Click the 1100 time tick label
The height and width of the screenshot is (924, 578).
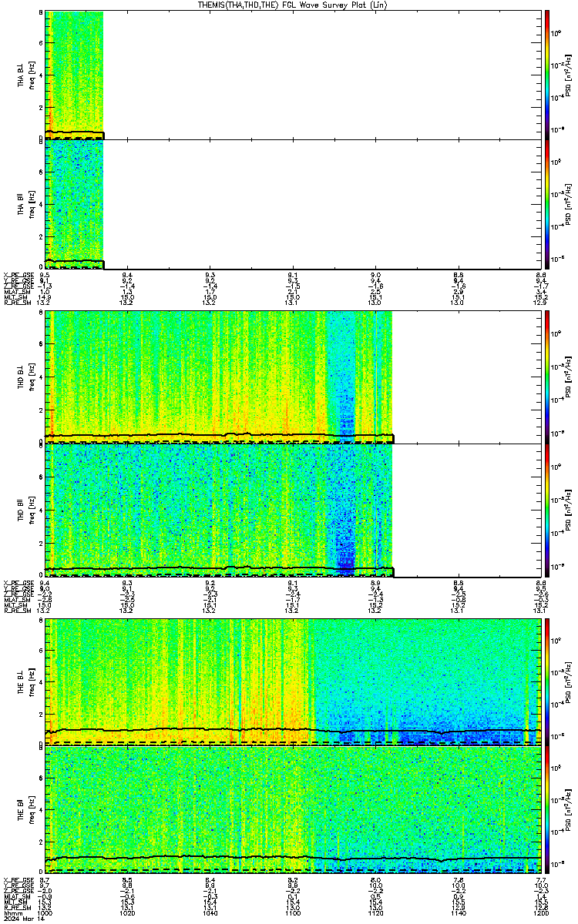point(293,912)
